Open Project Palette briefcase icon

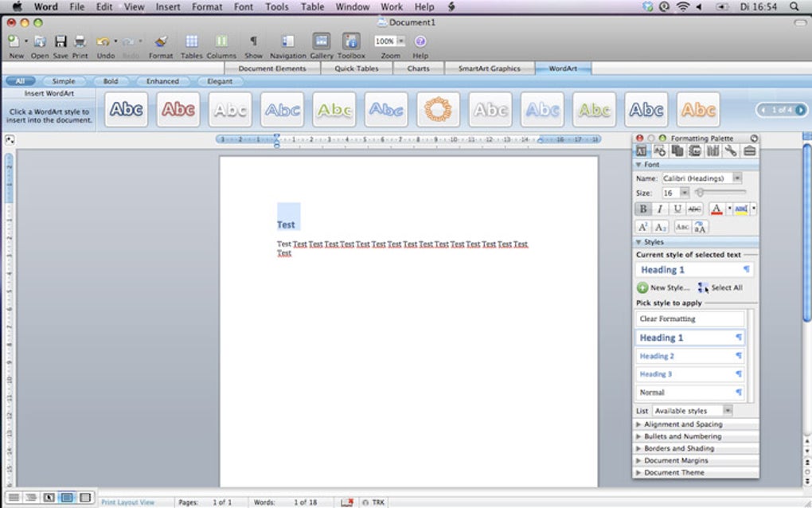(749, 150)
